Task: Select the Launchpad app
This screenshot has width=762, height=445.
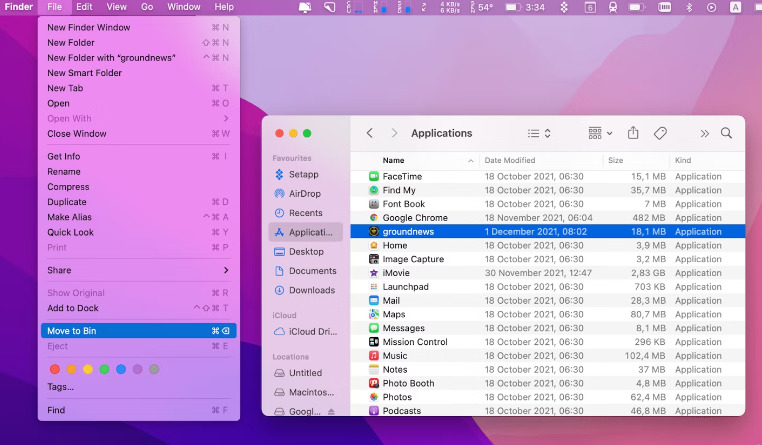Action: pyautogui.click(x=547, y=287)
